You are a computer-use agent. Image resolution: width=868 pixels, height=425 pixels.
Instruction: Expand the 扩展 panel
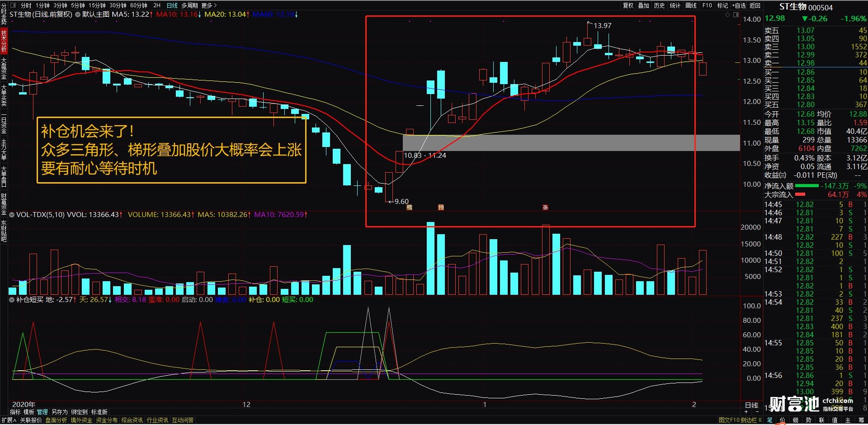click(x=9, y=420)
